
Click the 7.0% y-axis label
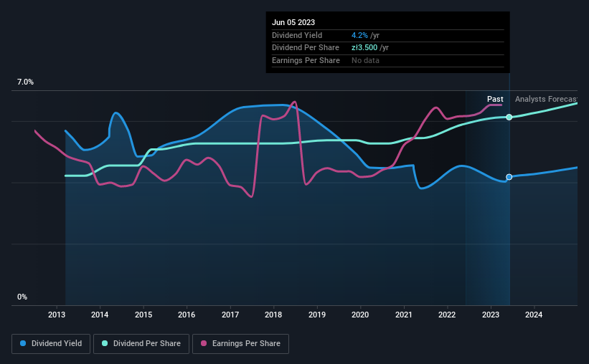(25, 82)
